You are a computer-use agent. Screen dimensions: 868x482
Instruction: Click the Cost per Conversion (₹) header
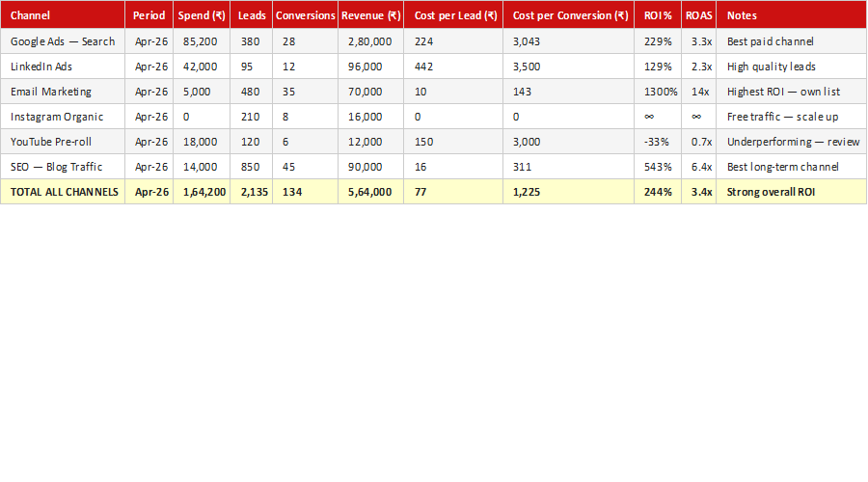pyautogui.click(x=568, y=14)
